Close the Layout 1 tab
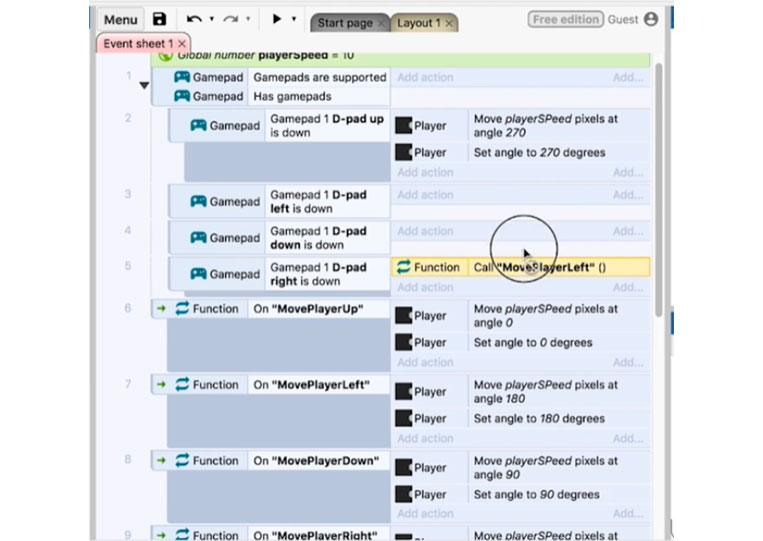This screenshot has height=541, width=763. click(449, 23)
